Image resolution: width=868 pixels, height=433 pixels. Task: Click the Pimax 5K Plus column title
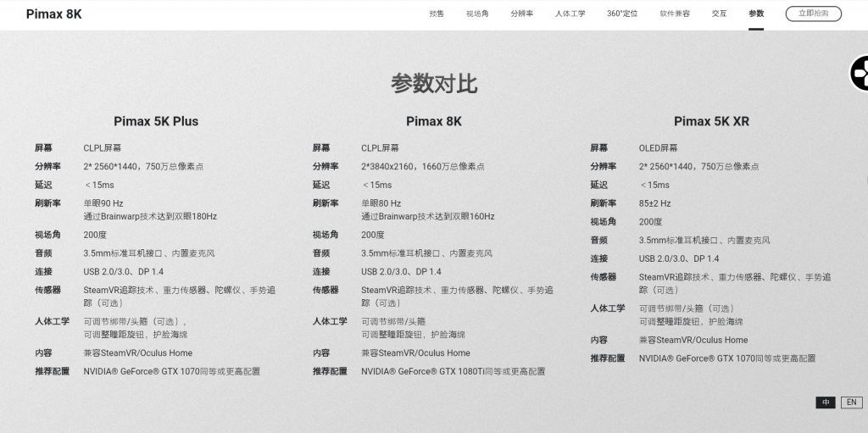click(156, 121)
